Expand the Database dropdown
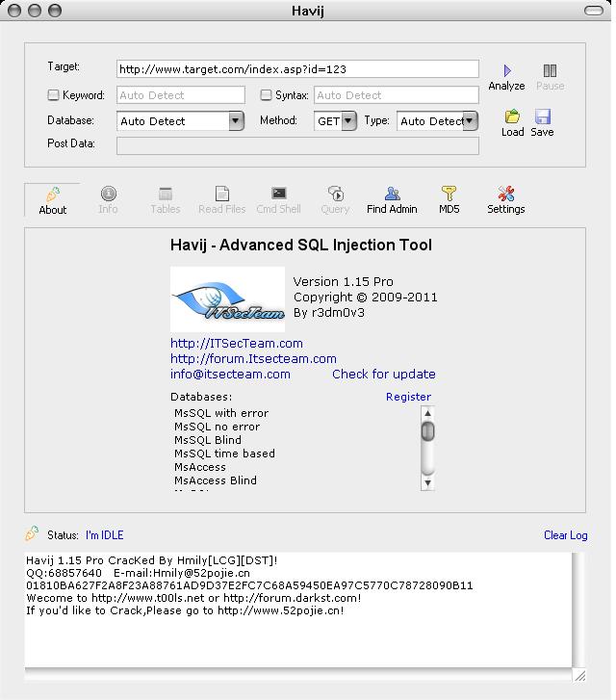This screenshot has width=616, height=700. tap(236, 120)
